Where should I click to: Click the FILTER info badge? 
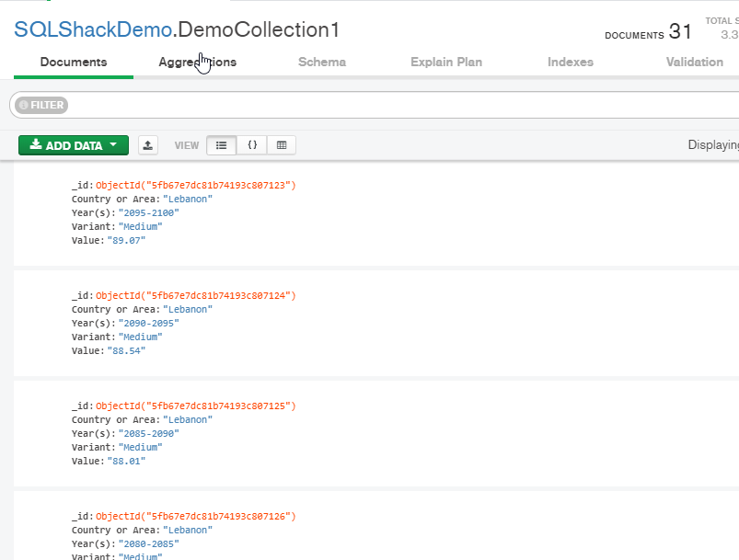[x=40, y=105]
